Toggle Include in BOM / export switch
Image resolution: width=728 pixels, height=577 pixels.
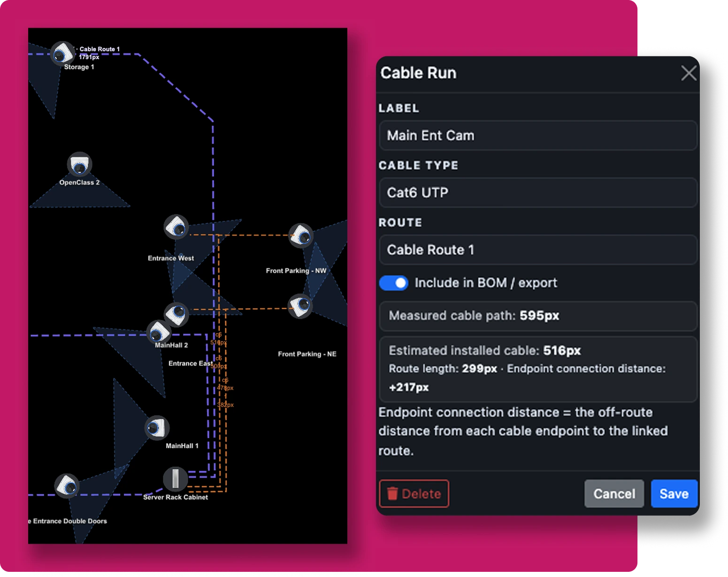coord(394,283)
